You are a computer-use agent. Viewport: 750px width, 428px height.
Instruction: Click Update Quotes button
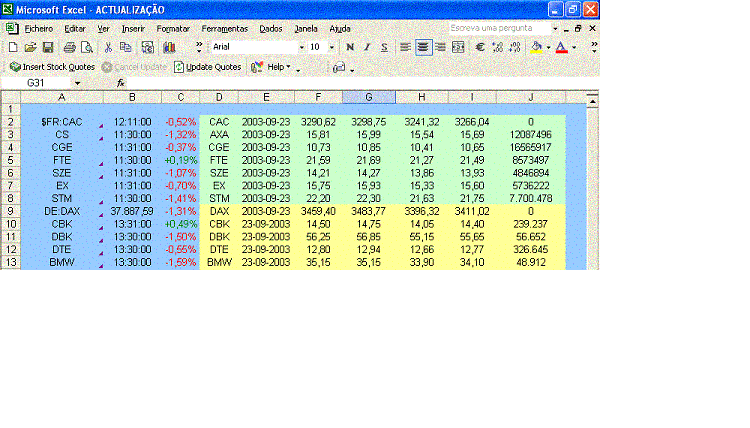pos(208,67)
